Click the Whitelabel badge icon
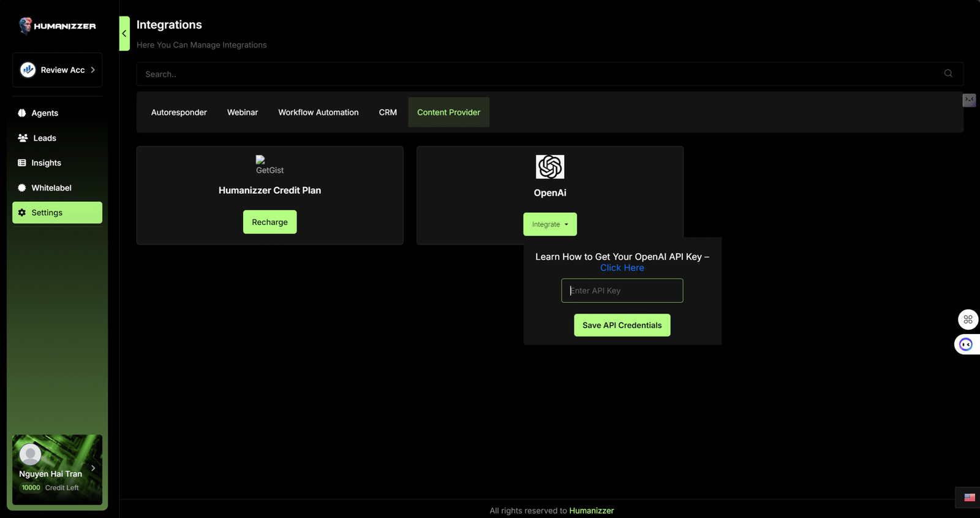The image size is (980, 518). 22,188
